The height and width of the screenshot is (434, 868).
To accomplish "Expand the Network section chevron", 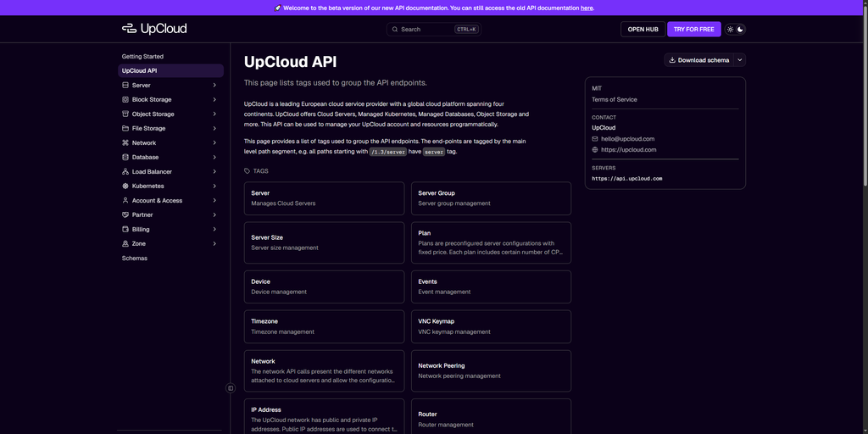I will point(214,142).
